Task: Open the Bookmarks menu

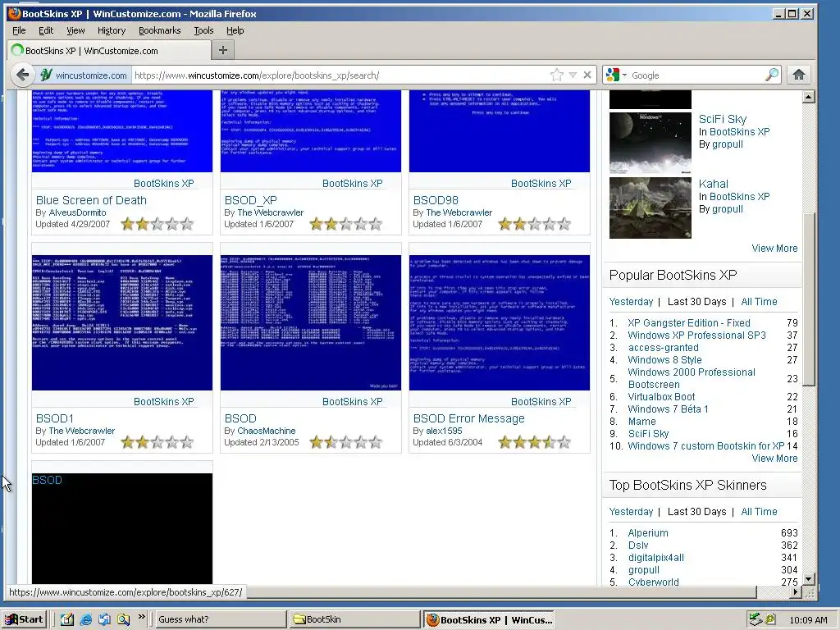Action: coord(160,30)
